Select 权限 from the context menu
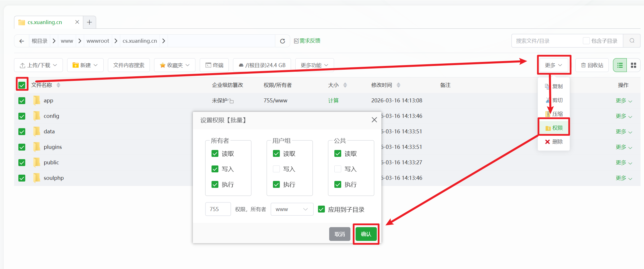The height and width of the screenshot is (269, 644). pos(554,127)
